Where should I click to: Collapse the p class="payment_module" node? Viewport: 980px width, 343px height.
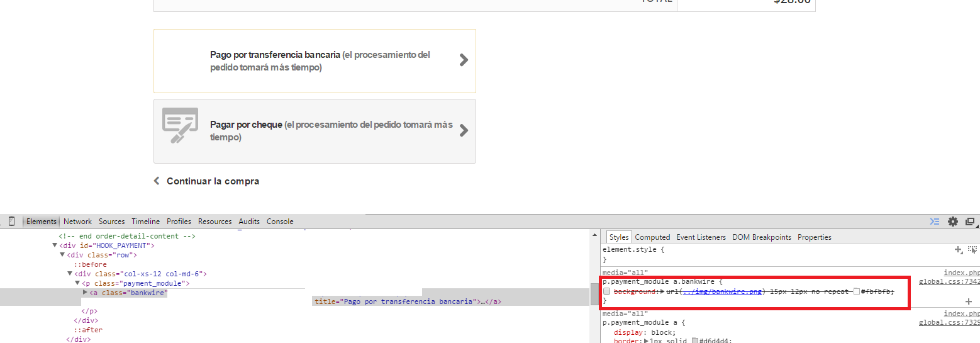(x=77, y=283)
